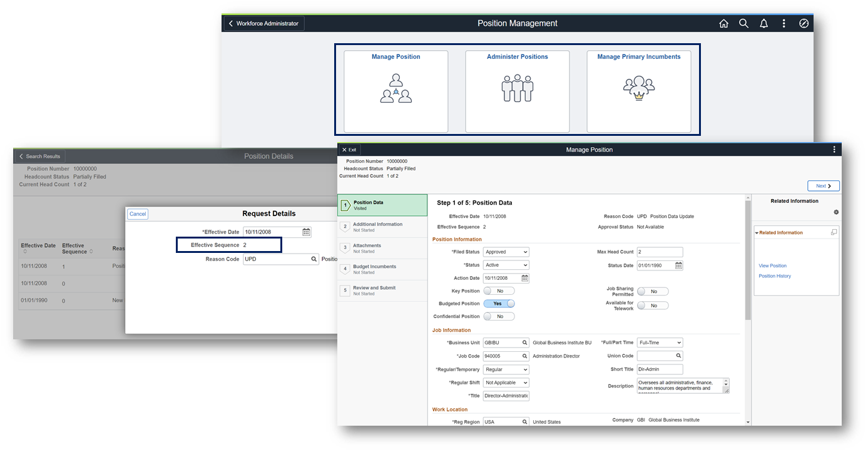Open global search magnifier in Position Management header
The height and width of the screenshot is (452, 868).
(x=743, y=23)
